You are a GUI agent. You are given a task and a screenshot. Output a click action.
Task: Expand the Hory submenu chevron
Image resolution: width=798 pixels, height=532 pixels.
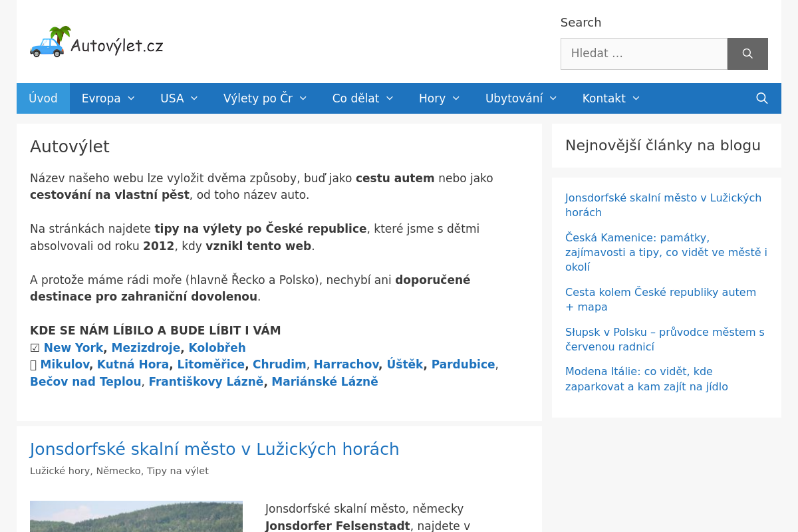point(456,98)
